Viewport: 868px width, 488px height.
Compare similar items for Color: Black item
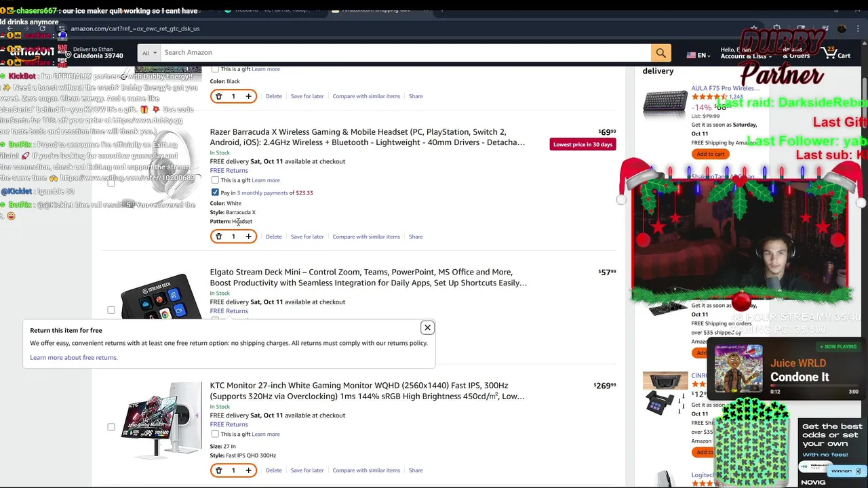point(366,96)
